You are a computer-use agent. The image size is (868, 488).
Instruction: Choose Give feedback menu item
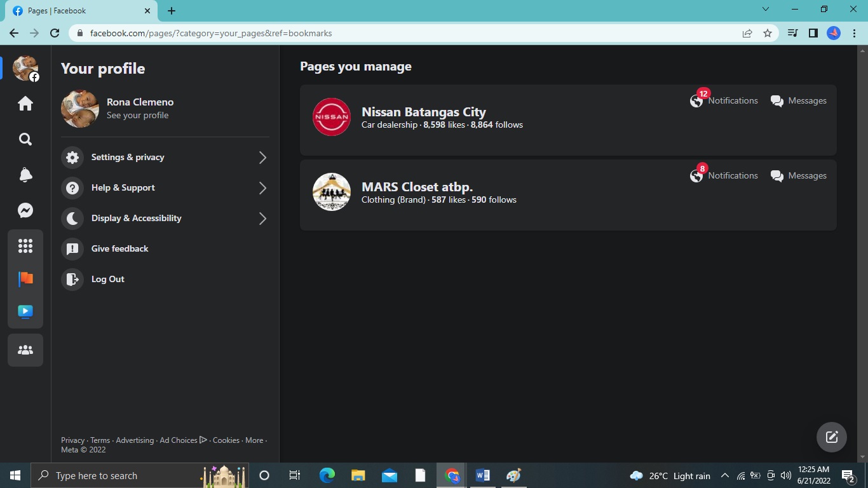(165, 248)
